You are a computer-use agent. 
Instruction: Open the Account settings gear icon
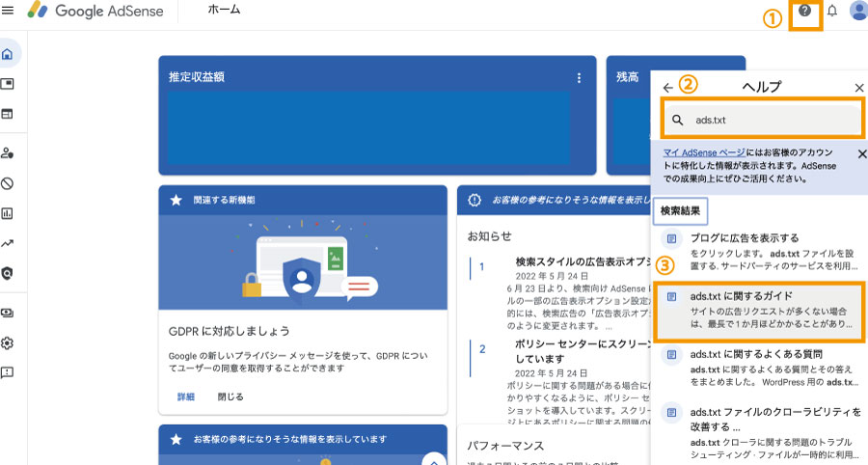7,342
